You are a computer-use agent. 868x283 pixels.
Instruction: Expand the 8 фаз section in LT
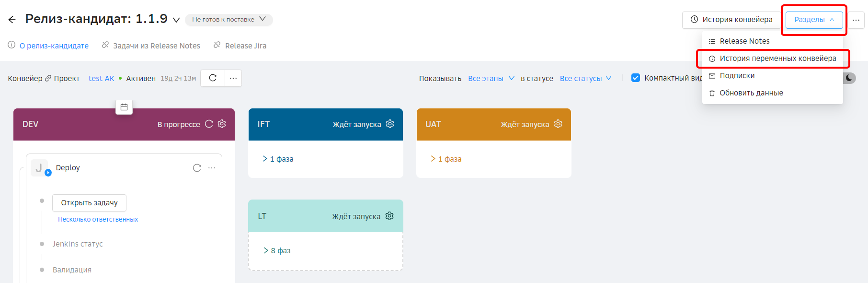click(x=277, y=250)
